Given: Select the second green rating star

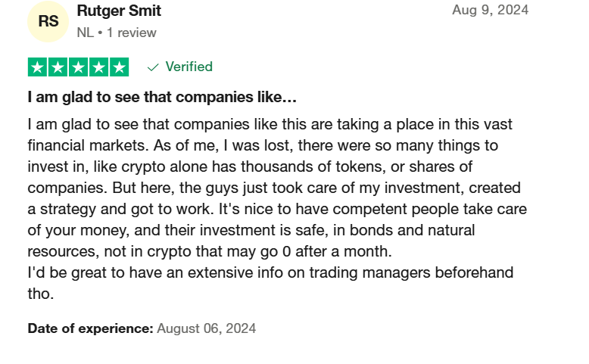Looking at the screenshot, I should (x=58, y=67).
